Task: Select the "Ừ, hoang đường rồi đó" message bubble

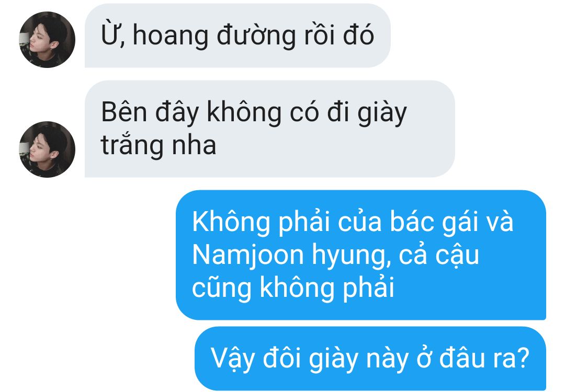Action: tap(238, 36)
